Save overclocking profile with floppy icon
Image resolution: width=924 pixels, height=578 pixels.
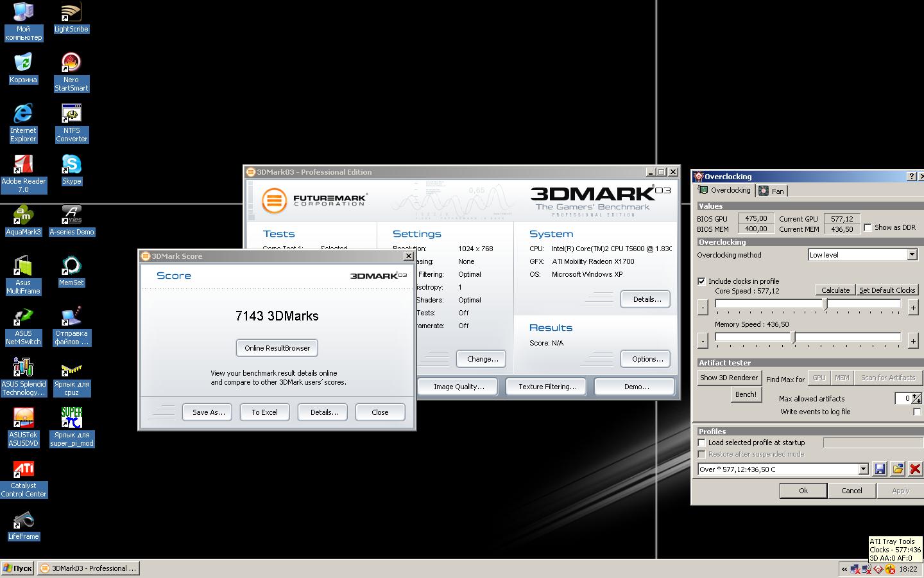(880, 469)
